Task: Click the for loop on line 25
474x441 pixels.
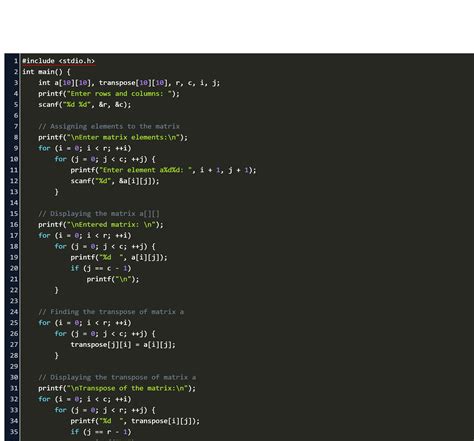Action: click(85, 323)
